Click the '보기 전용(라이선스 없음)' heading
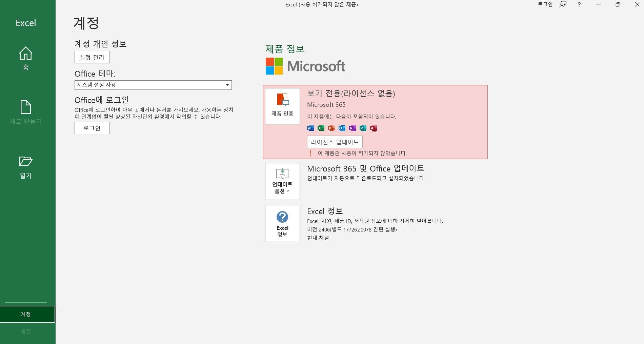 point(351,94)
